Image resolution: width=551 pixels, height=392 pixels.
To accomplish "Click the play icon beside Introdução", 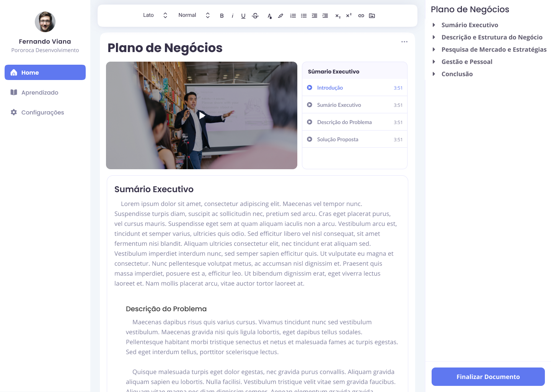I will 310,88.
